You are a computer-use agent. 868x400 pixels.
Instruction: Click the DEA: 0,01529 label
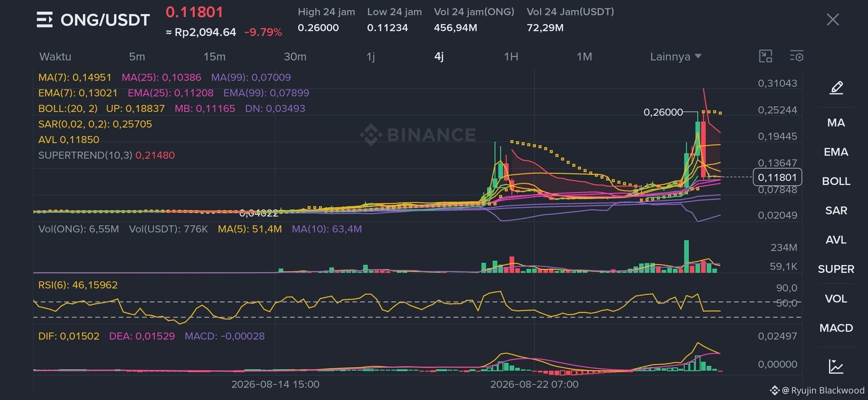point(142,336)
